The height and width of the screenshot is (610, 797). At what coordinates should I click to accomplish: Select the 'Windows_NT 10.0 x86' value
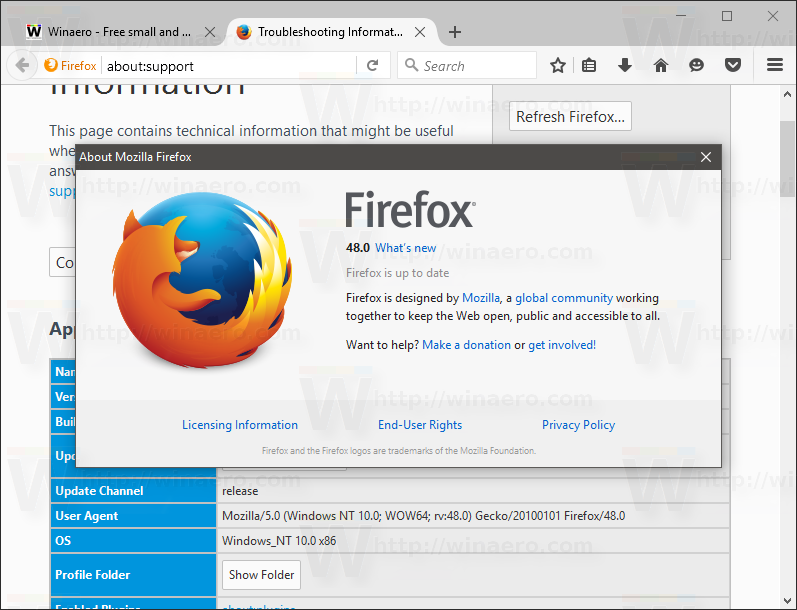(x=279, y=541)
